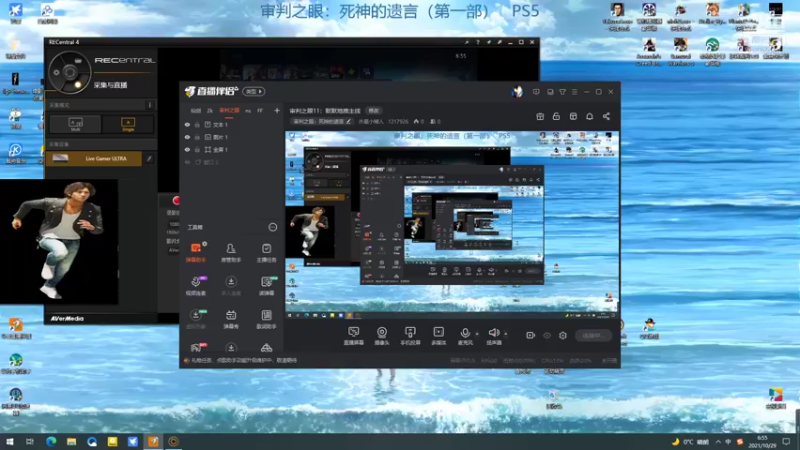Click the message icon in title bar
800x450 pixels.
coord(536,92)
